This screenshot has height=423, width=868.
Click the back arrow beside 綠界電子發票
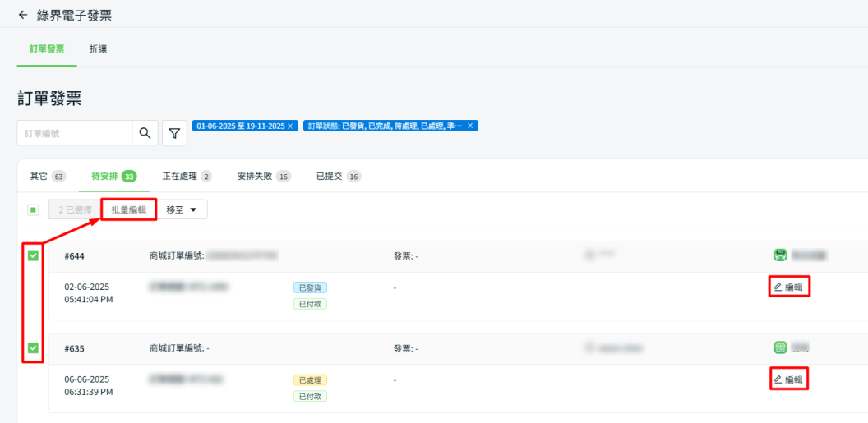pos(23,15)
